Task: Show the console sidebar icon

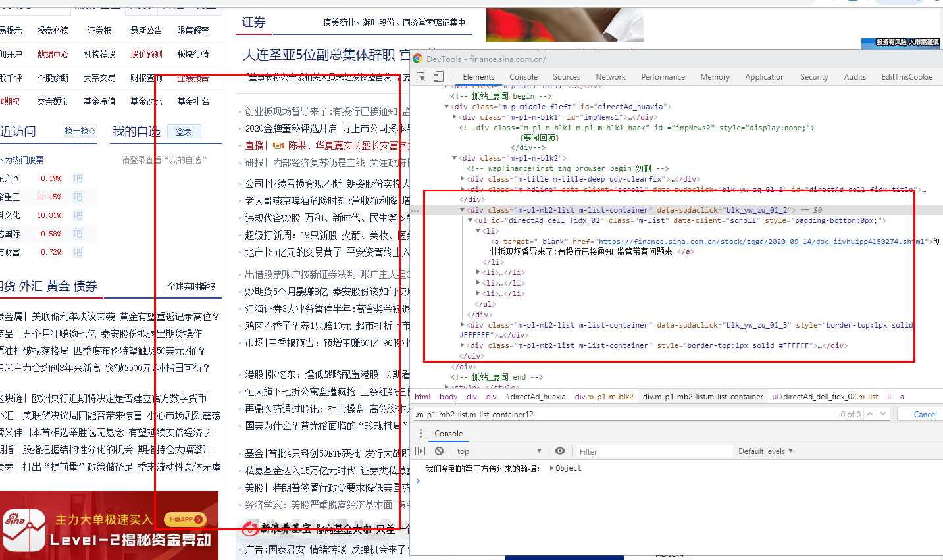Action: pos(421,451)
